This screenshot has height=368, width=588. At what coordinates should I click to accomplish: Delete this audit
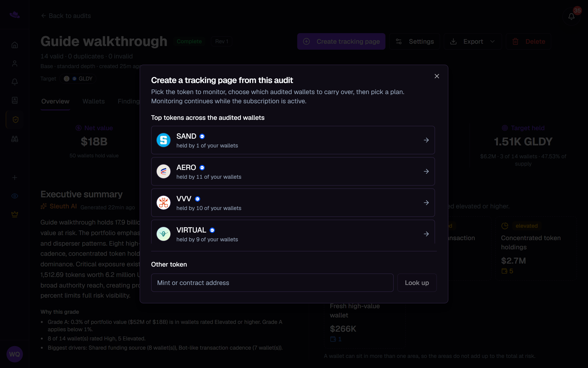coord(529,41)
